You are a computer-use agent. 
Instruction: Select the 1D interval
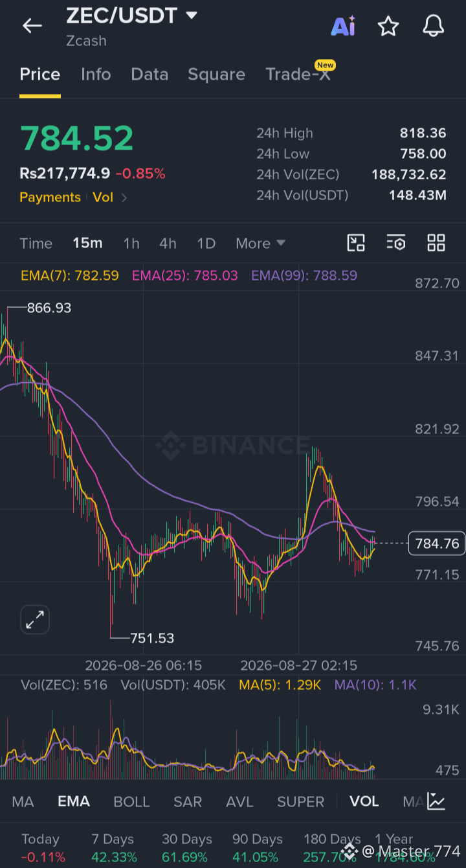pyautogui.click(x=206, y=244)
